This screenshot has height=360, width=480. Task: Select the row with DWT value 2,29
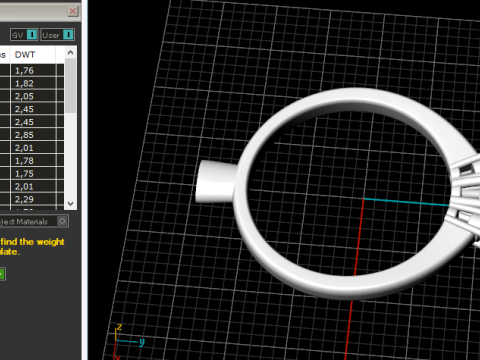(x=32, y=200)
